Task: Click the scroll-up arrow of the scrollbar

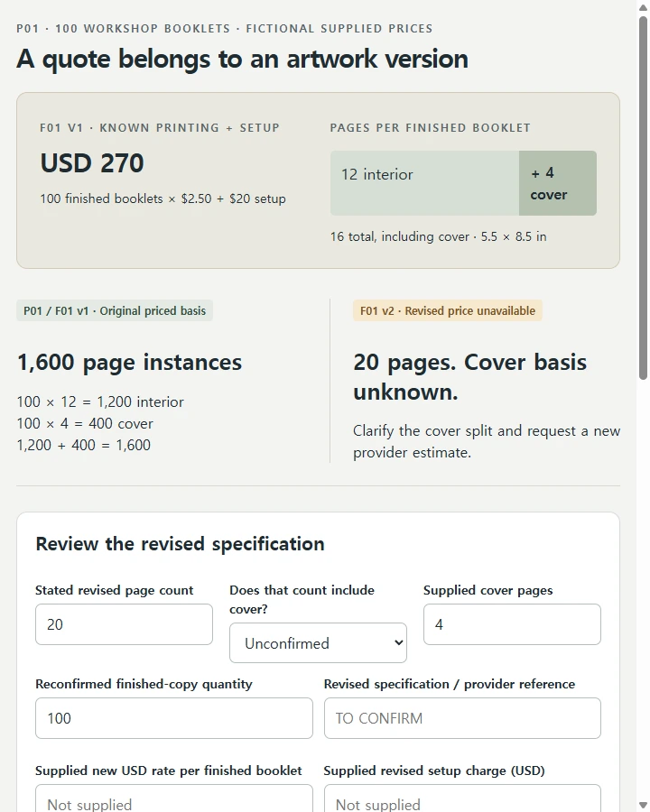Action: point(644,7)
